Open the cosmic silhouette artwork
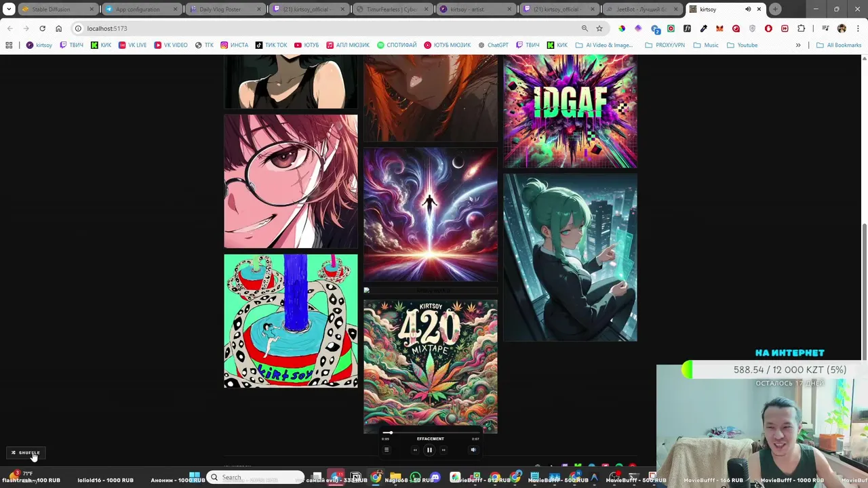This screenshot has width=868, height=488. coord(431,214)
